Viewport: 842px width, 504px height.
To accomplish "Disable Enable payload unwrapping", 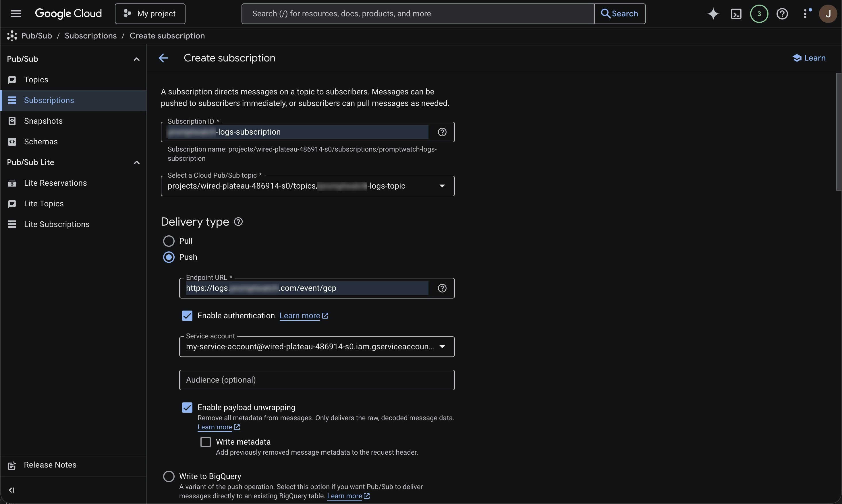I will [187, 407].
